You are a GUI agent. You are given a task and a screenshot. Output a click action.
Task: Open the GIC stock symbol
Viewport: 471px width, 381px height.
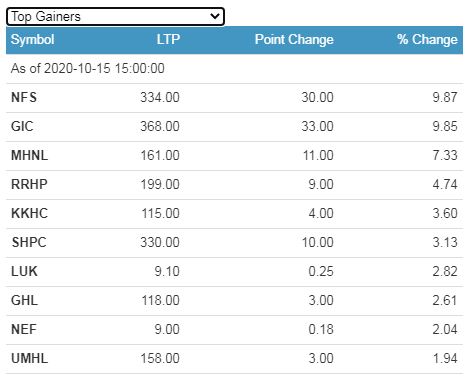click(x=22, y=126)
